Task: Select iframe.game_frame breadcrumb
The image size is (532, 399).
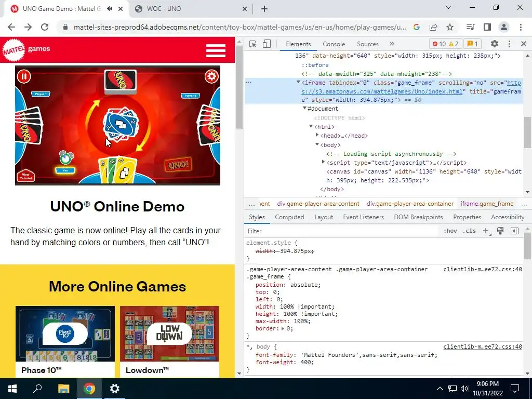Action: tap(487, 204)
